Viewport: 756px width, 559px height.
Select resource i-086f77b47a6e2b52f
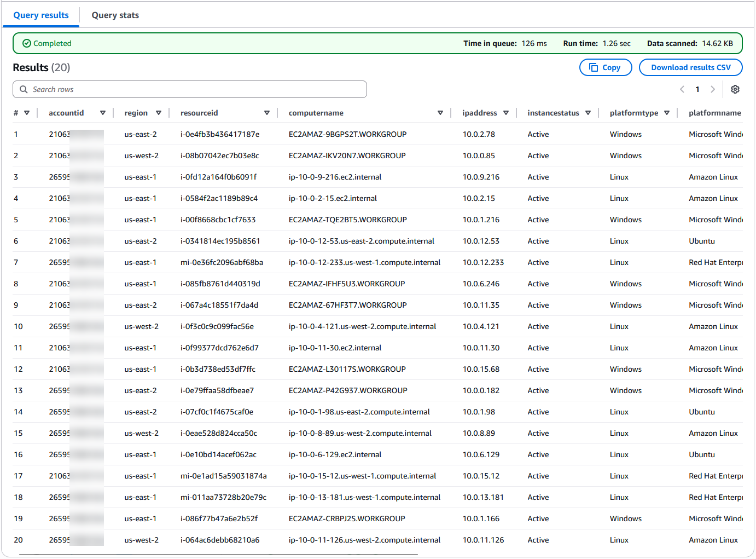pos(219,518)
